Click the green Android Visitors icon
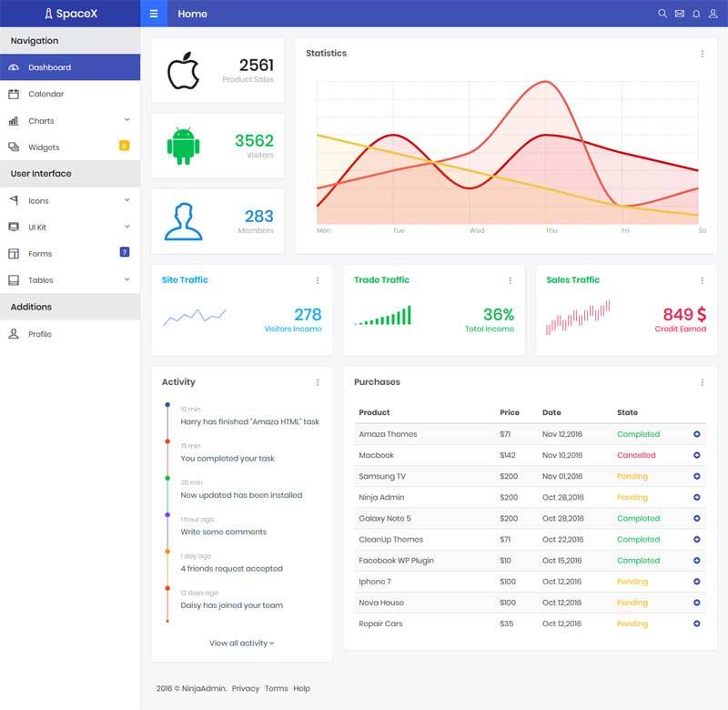Image resolution: width=728 pixels, height=710 pixels. click(183, 146)
